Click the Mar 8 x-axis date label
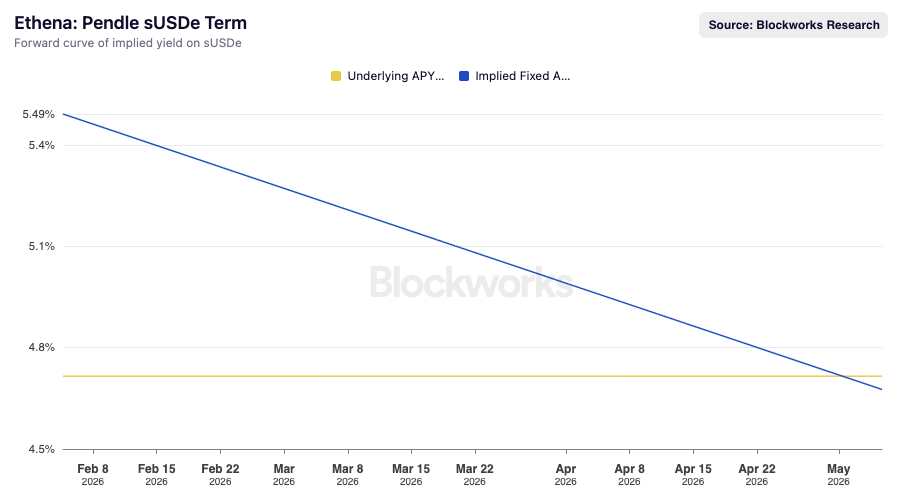Screen dimensions: 900x500 (x=347, y=469)
